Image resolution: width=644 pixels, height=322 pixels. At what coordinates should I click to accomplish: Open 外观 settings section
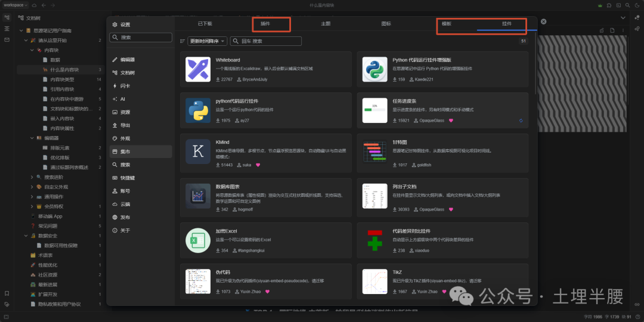tap(141, 138)
